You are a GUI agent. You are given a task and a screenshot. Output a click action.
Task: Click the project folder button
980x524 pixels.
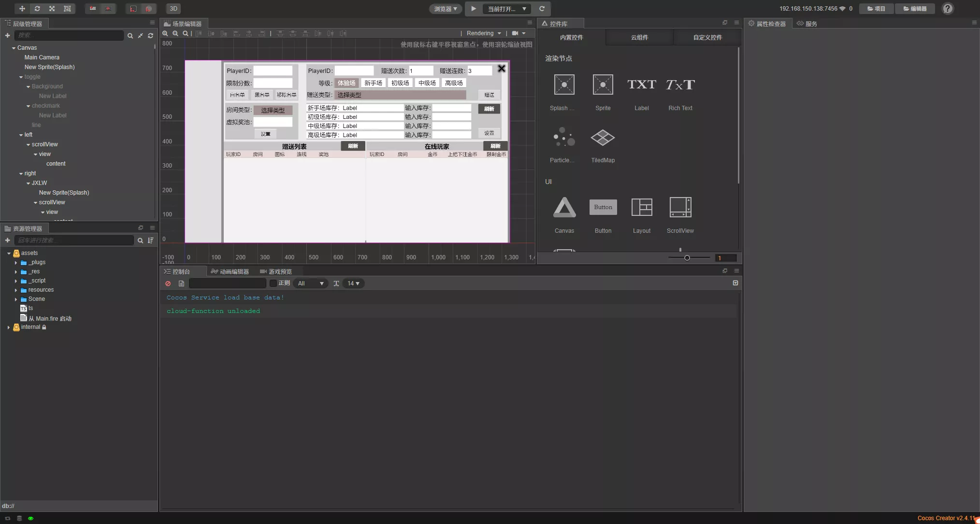pos(876,9)
